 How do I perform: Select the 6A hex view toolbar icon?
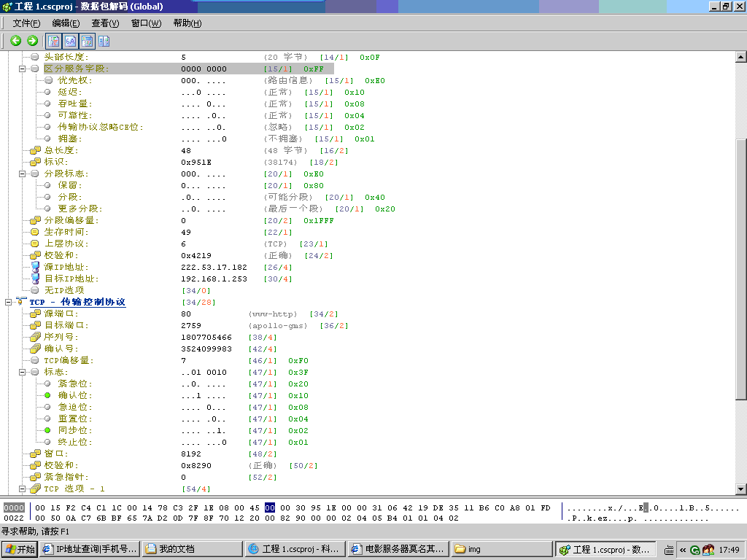[x=69, y=41]
